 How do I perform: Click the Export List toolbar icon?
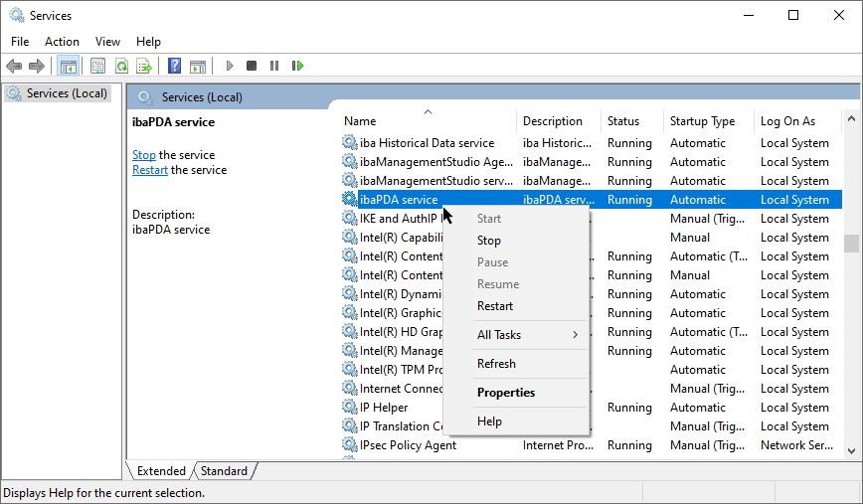(x=144, y=66)
